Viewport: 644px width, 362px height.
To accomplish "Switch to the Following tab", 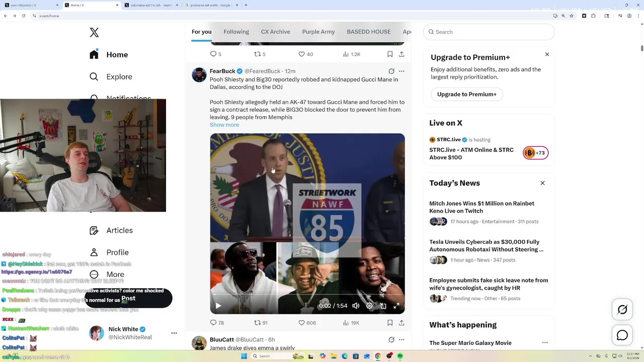I will coord(236,32).
